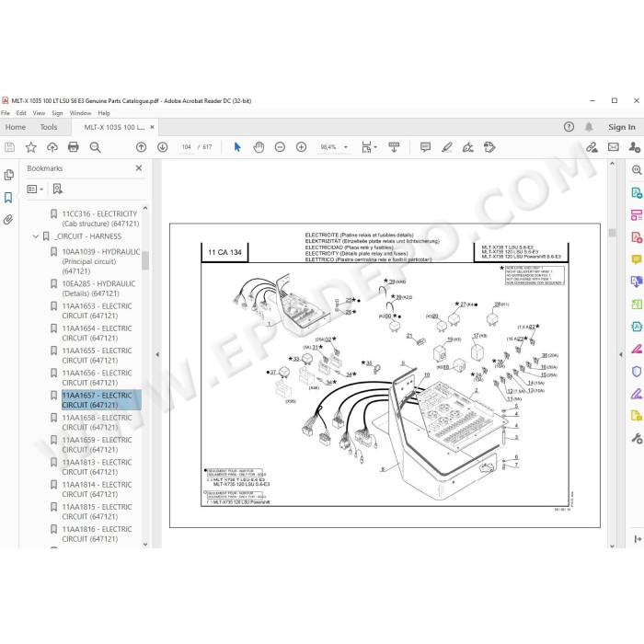Click the share with others icon
Screen dimensions: 644x644
coord(635,147)
